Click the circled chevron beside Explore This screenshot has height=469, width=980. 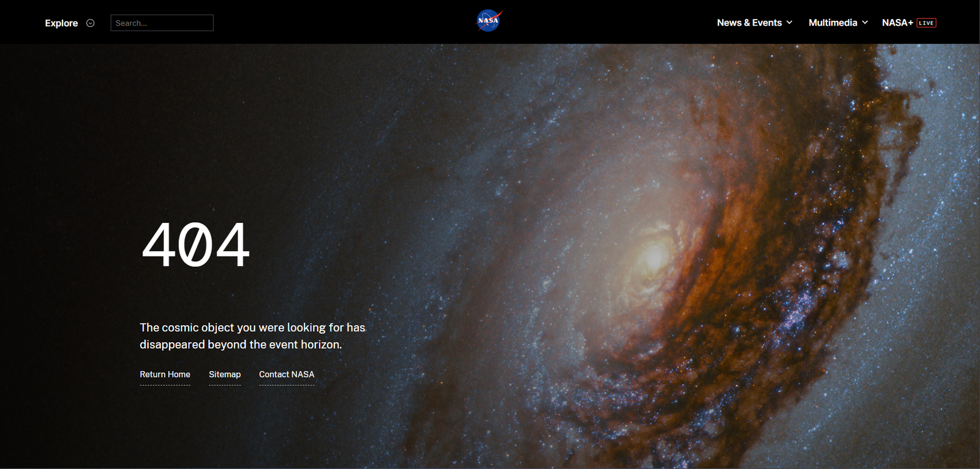[91, 23]
